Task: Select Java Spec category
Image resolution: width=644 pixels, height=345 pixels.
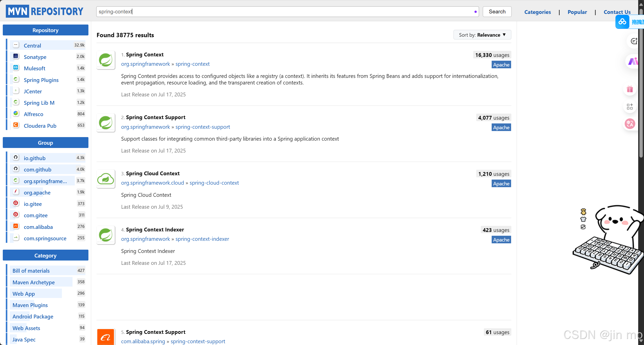Action: click(48, 339)
